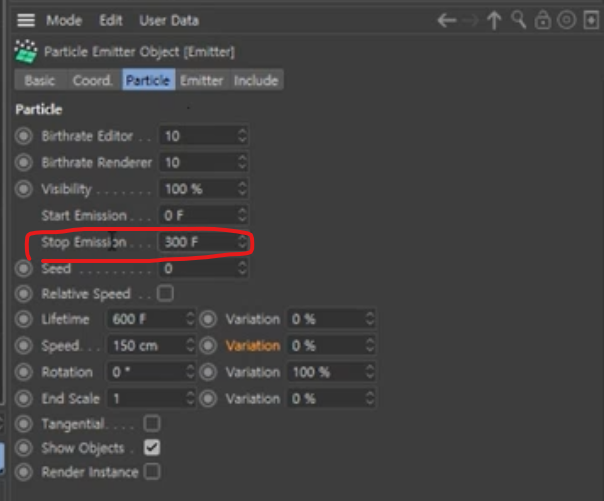Click the new attribute manager icon

(x=591, y=20)
